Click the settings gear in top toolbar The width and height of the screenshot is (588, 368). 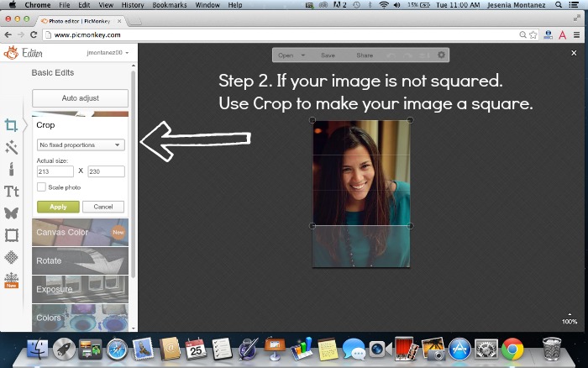tap(442, 55)
